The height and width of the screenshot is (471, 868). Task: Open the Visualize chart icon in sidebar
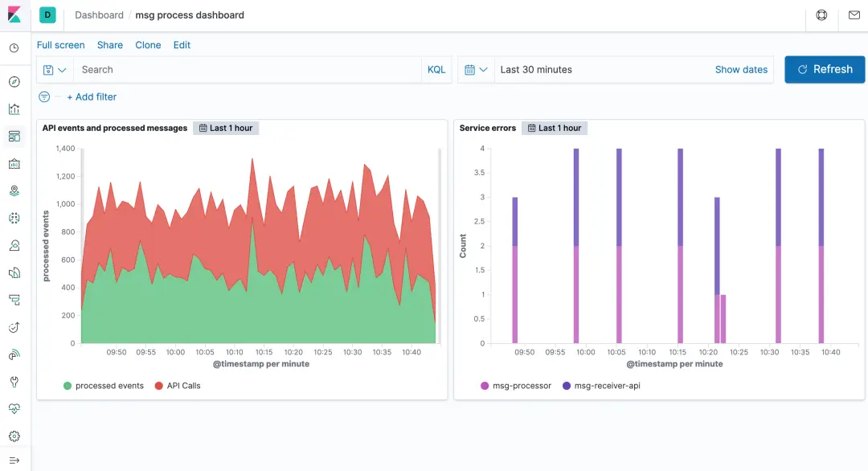tap(14, 109)
